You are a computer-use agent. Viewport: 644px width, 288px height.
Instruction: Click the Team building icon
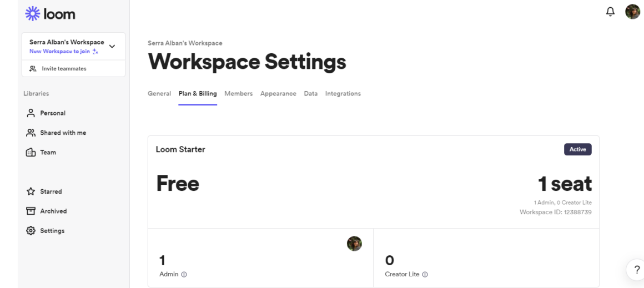(31, 152)
